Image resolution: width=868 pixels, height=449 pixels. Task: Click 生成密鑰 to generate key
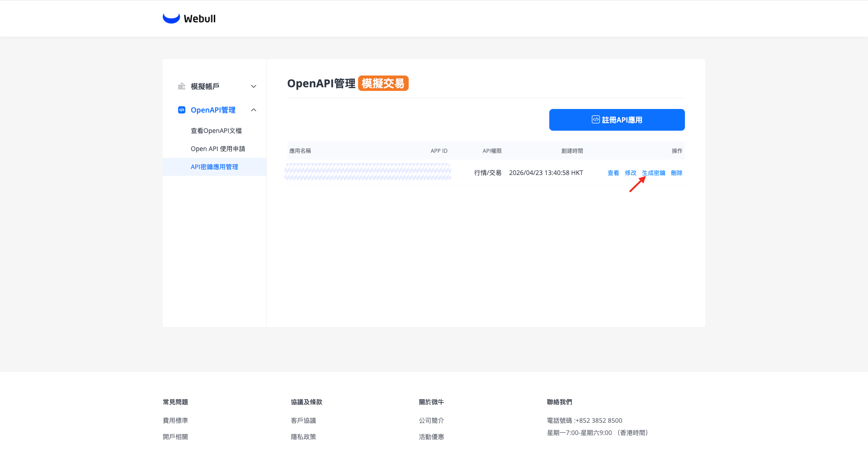tap(654, 173)
